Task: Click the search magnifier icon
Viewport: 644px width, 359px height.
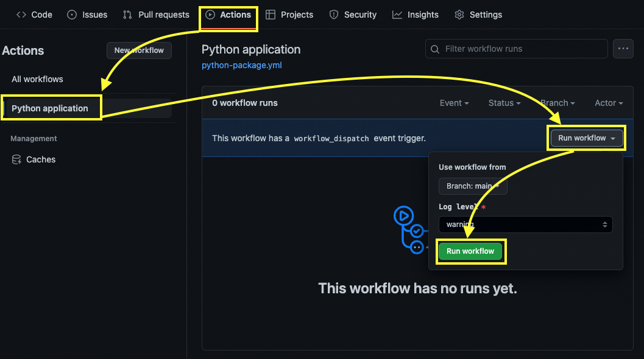Action: pos(435,49)
